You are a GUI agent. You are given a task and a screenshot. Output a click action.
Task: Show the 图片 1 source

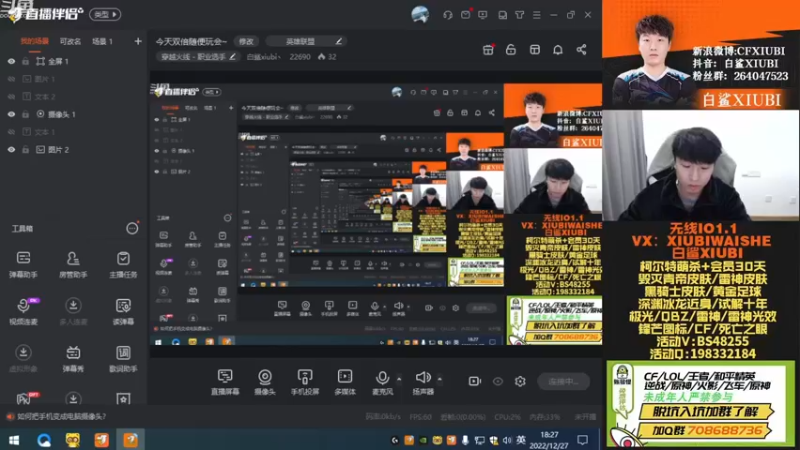click(x=11, y=79)
